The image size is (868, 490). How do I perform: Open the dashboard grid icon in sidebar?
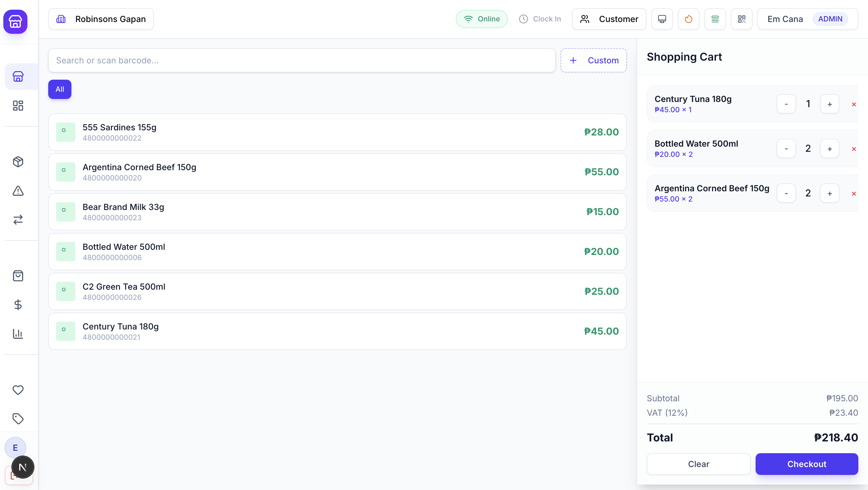18,106
